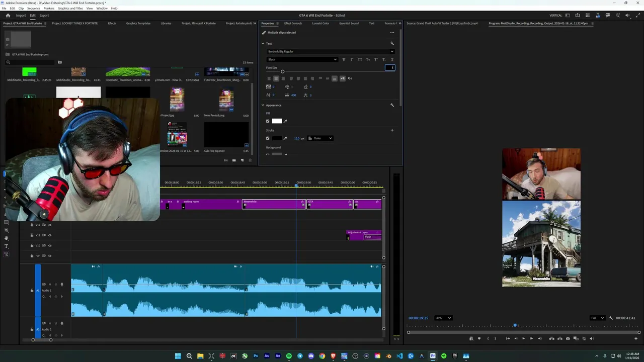Apply Faux Italic text style

(352, 60)
